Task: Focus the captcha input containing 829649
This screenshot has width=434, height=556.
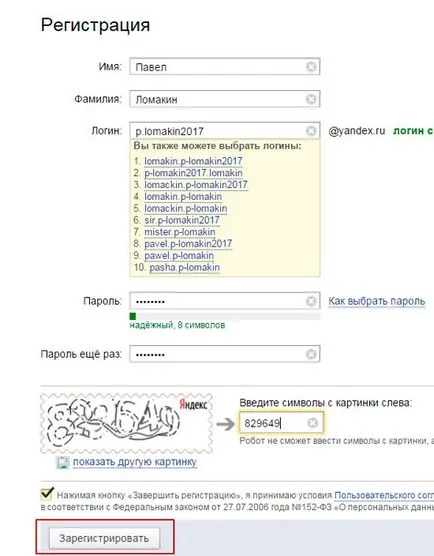Action: pyautogui.click(x=281, y=423)
